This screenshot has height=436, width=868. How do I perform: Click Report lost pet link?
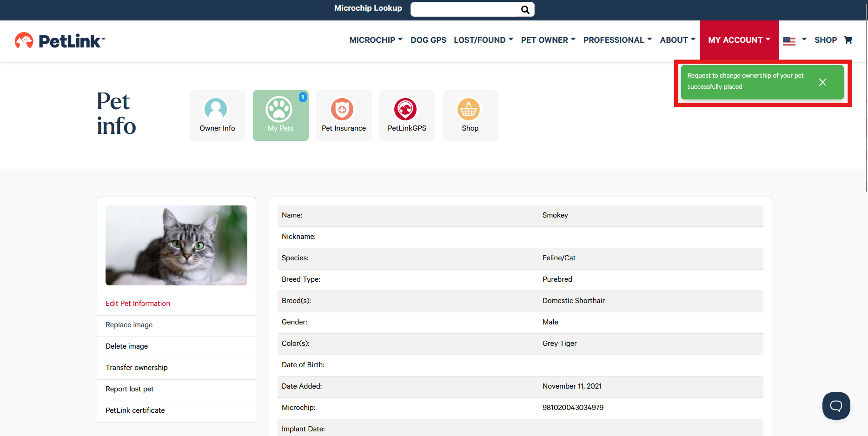pos(129,389)
